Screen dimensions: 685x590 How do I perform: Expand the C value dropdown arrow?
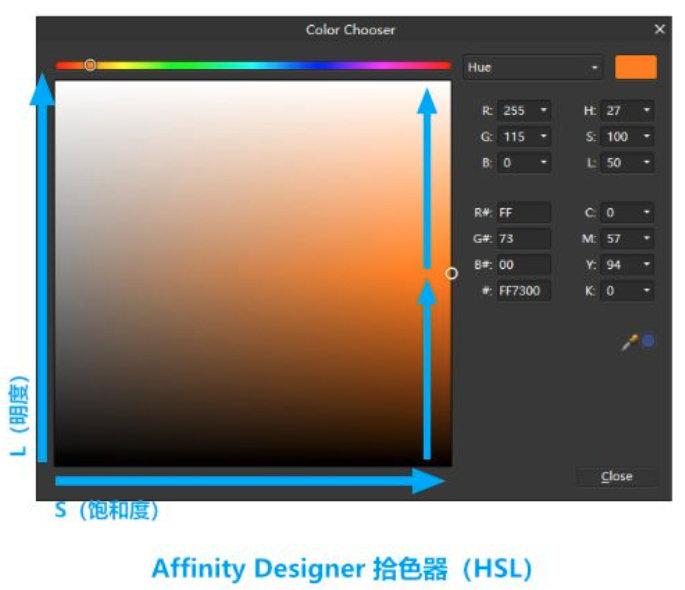point(647,212)
